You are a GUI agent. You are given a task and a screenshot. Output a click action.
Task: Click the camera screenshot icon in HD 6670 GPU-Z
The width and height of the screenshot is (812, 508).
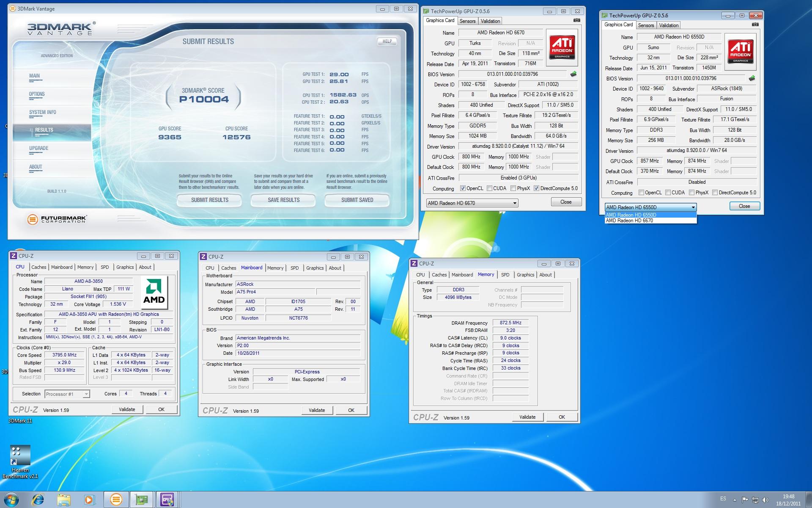click(577, 20)
